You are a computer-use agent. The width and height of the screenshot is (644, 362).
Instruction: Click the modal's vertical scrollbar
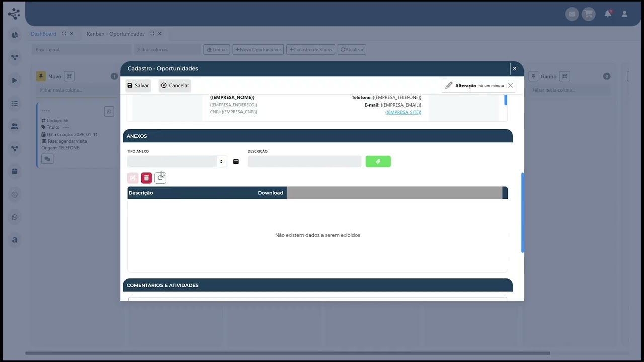tap(522, 213)
